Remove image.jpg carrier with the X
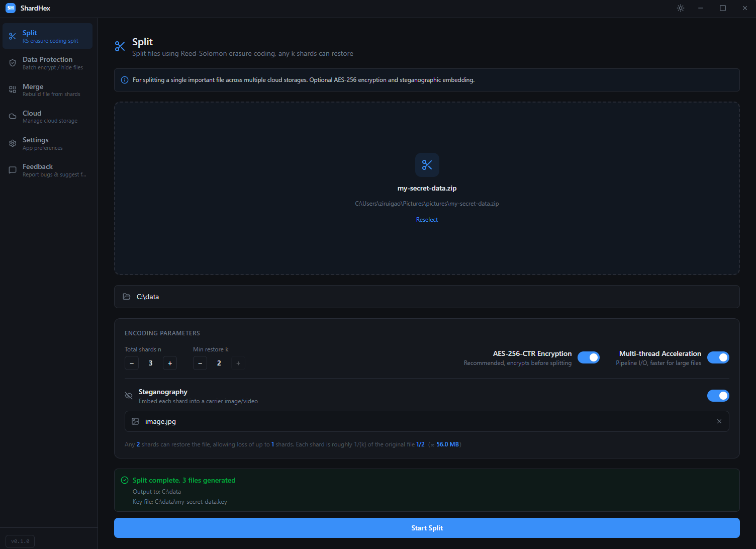This screenshot has width=756, height=549. pos(719,421)
